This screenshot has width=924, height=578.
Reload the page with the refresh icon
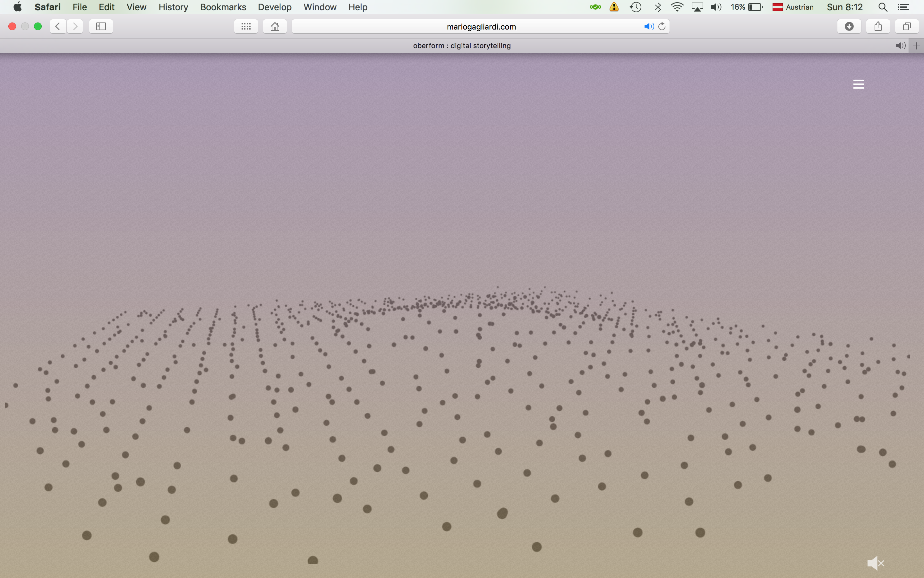[662, 26]
